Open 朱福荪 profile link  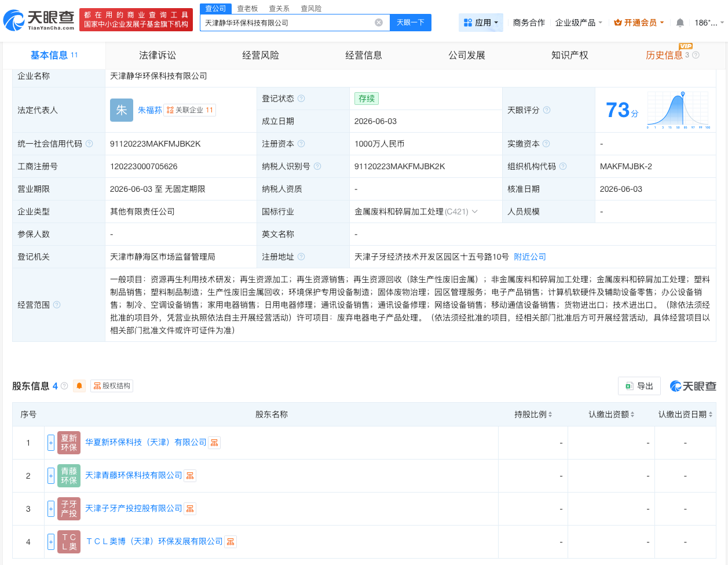coord(150,110)
